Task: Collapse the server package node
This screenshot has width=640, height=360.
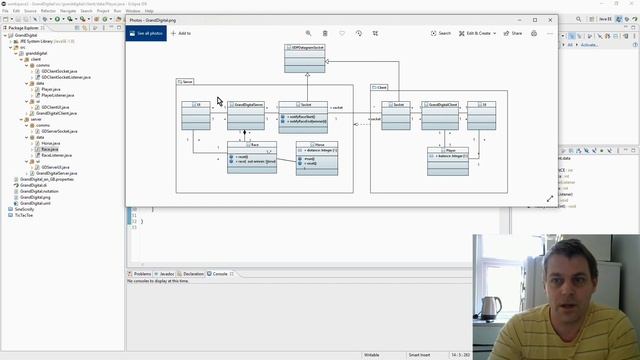Action: 21,119
